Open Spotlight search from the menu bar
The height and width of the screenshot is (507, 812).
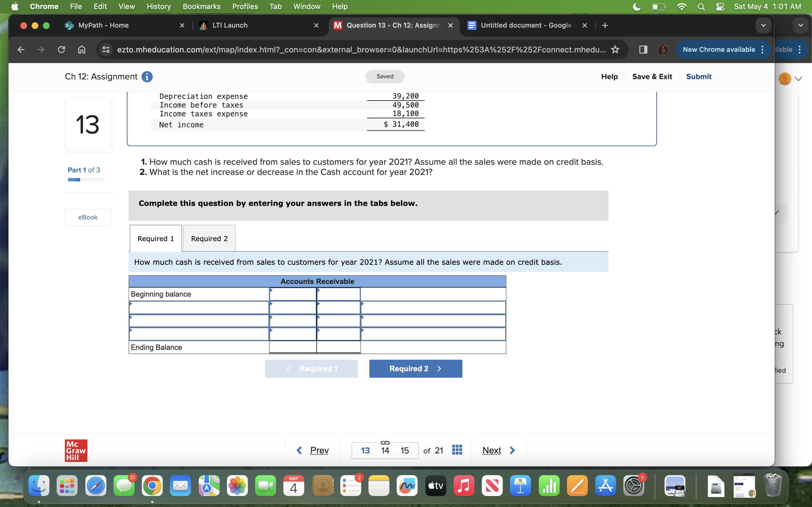coord(701,6)
